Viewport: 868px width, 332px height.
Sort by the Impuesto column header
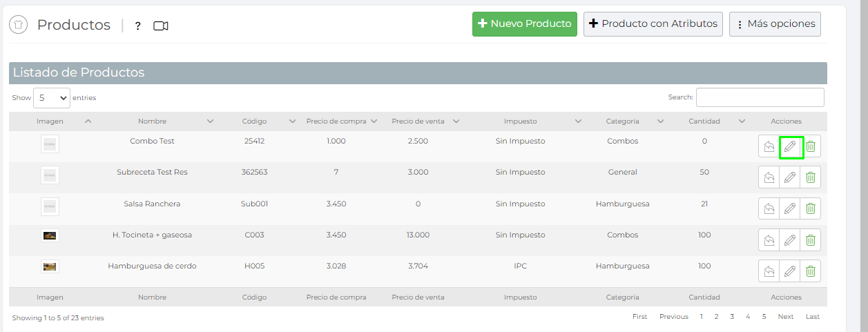coord(520,121)
